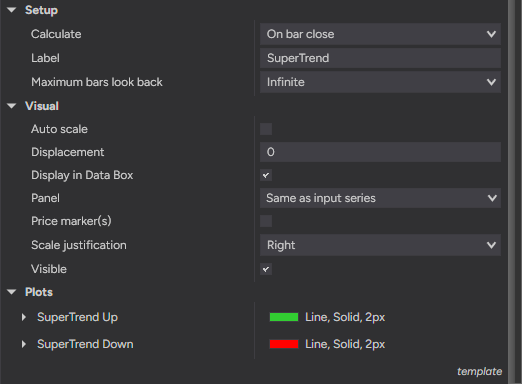522x384 pixels.
Task: Collapse the Plots section
Action: pos(12,292)
